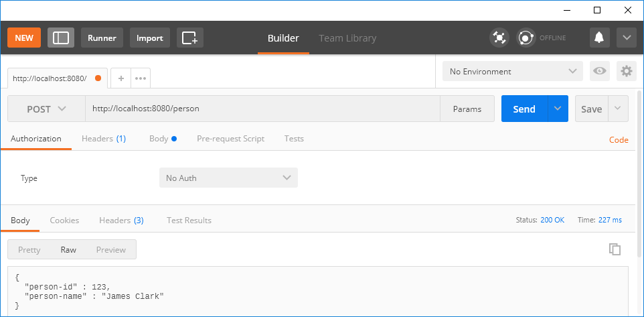
Task: Click the "person-id" : 123 line
Action: [x=68, y=287]
